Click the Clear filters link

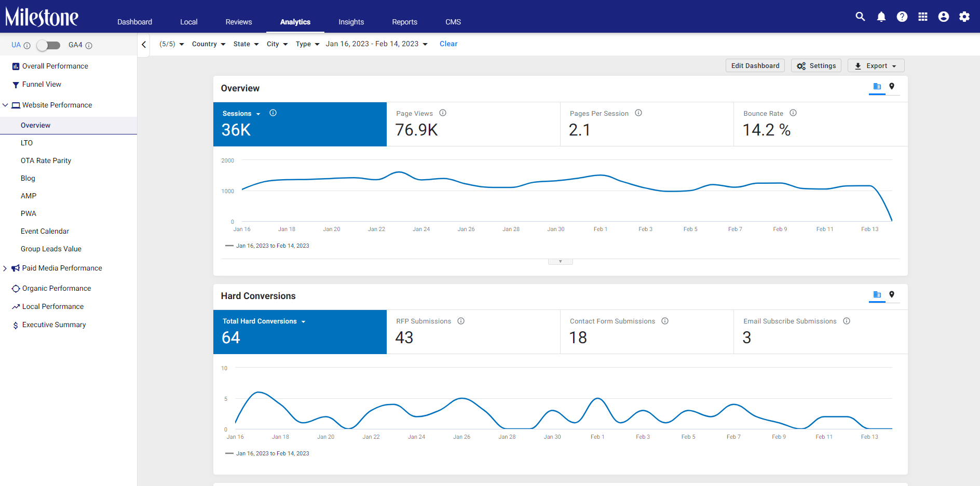click(x=448, y=44)
